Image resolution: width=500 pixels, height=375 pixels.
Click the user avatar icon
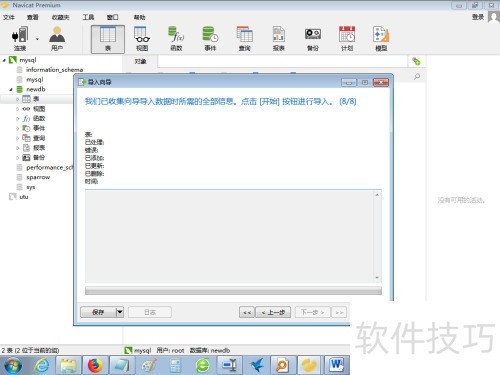coord(494,17)
